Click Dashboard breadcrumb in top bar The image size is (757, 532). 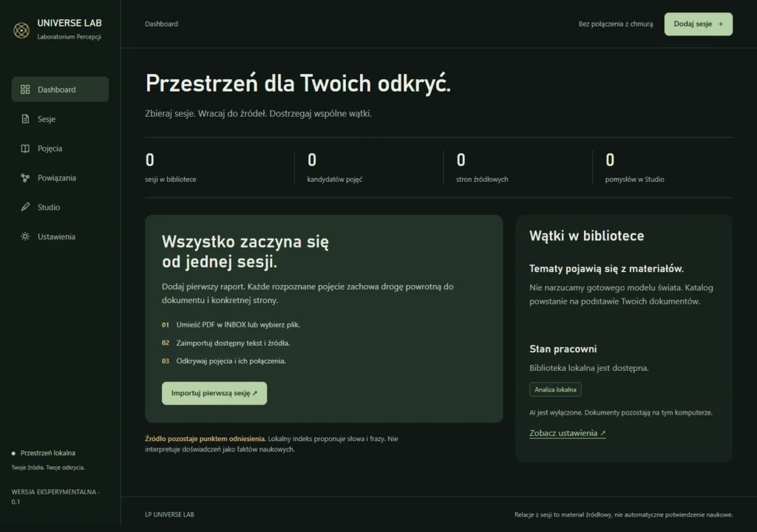[161, 24]
